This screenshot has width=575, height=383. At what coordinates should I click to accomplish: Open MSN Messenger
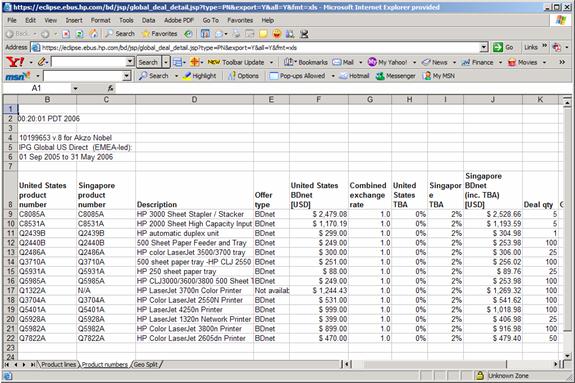pos(395,76)
